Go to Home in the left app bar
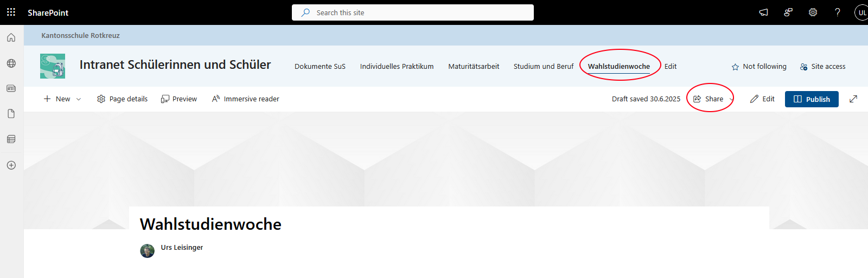 coord(11,37)
